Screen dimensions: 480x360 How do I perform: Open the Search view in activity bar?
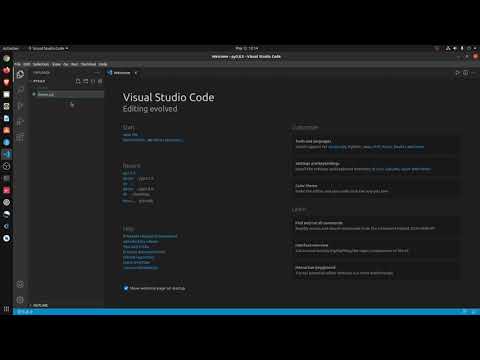click(20, 90)
